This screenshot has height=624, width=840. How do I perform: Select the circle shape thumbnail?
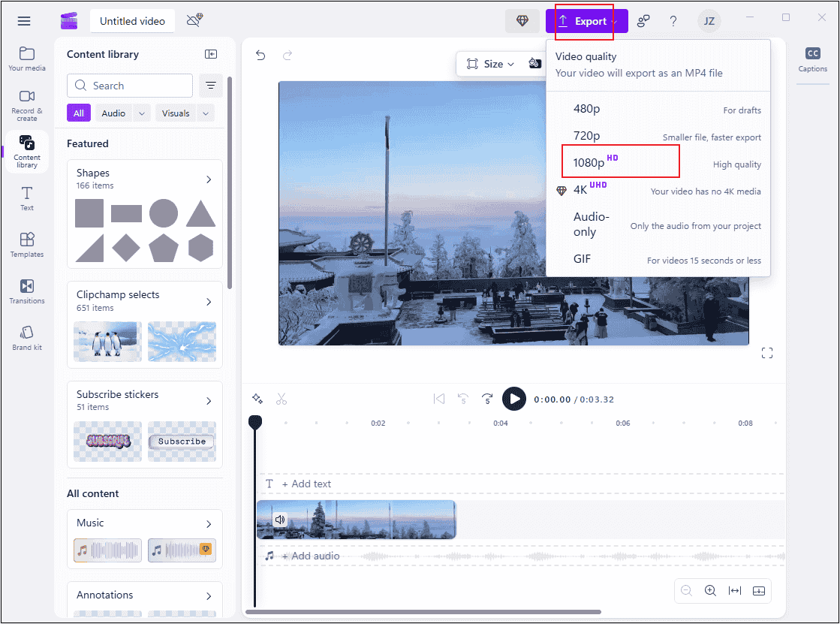164,213
